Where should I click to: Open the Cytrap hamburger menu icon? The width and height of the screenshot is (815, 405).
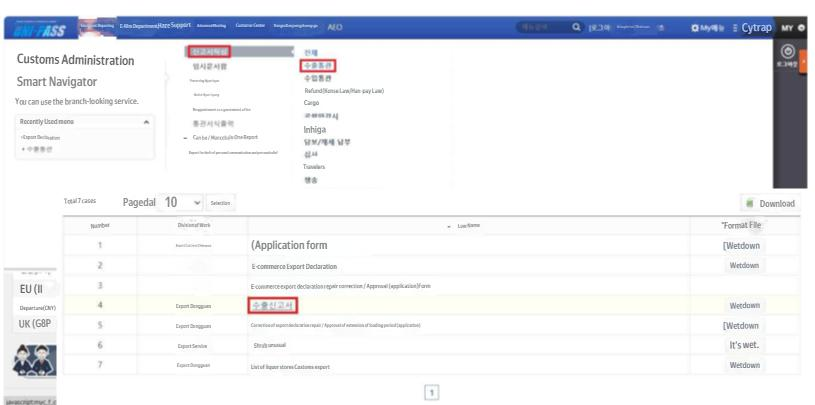pyautogui.click(x=736, y=28)
